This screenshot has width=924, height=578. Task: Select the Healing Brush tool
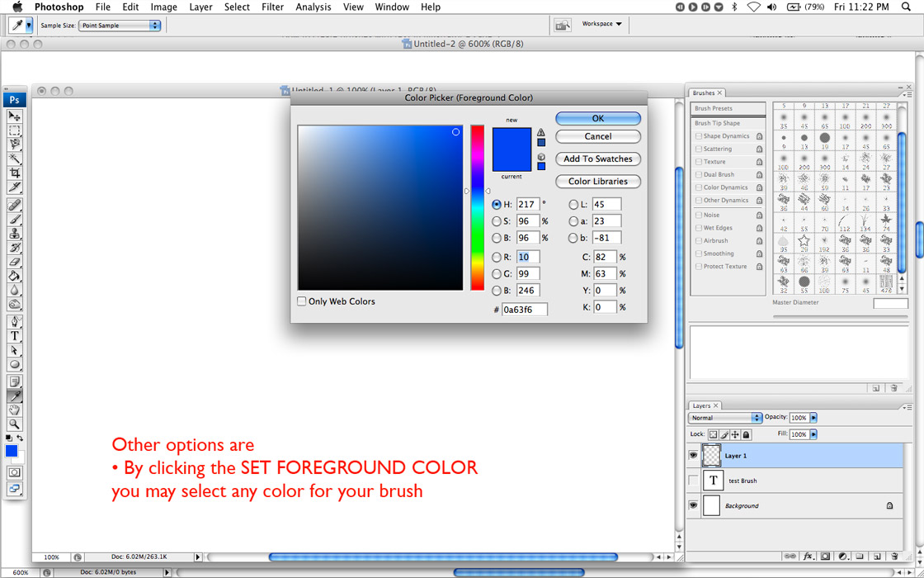[15, 205]
